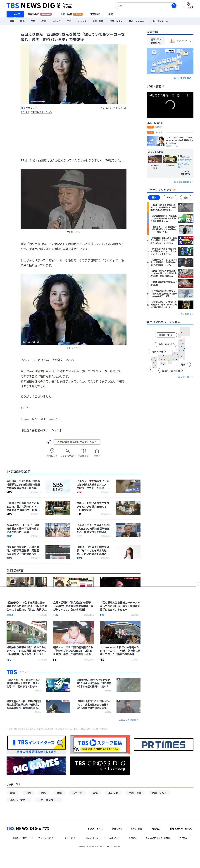Expand the 関東 area button
This screenshot has height=868, width=200.
(184, 365)
